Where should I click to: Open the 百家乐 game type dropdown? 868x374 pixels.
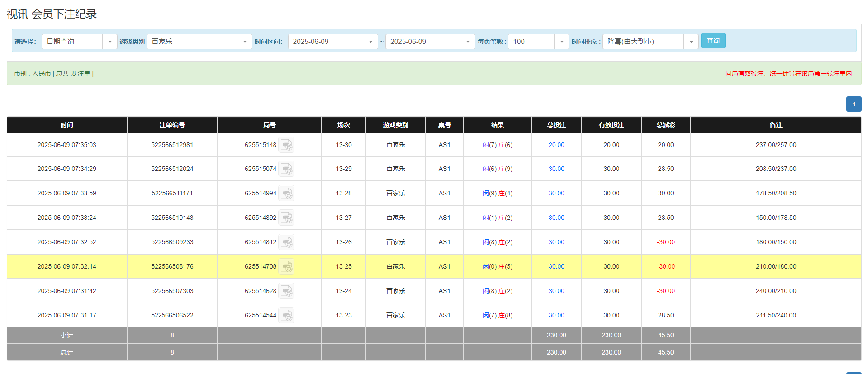click(244, 42)
